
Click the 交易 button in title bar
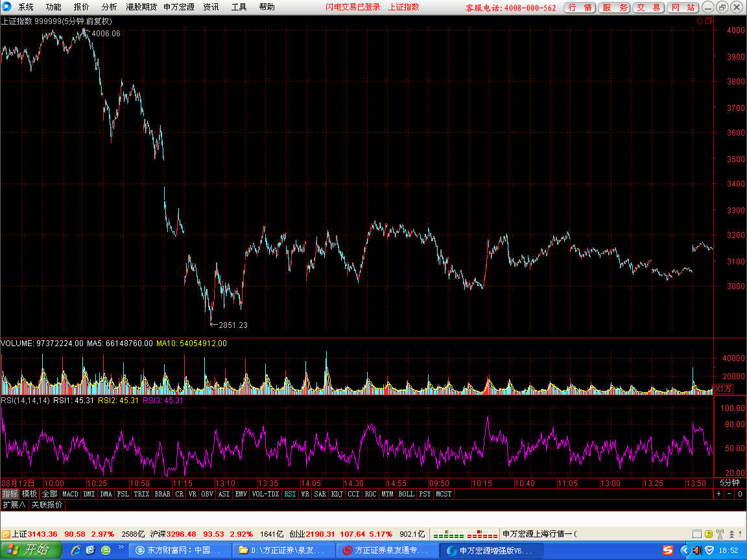(x=648, y=8)
